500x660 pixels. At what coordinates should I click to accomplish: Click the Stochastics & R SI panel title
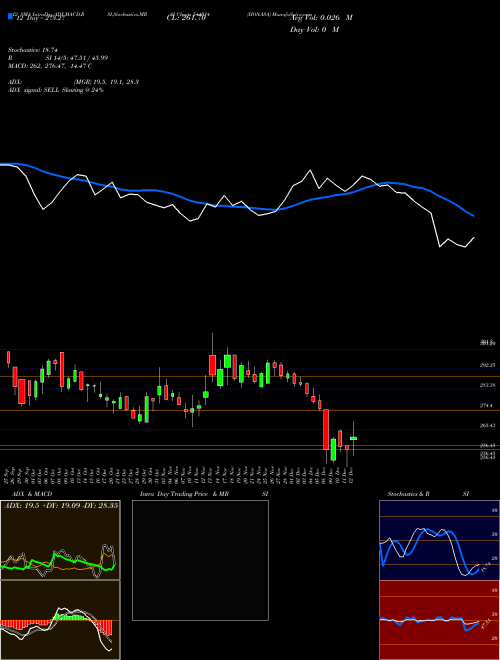428,494
